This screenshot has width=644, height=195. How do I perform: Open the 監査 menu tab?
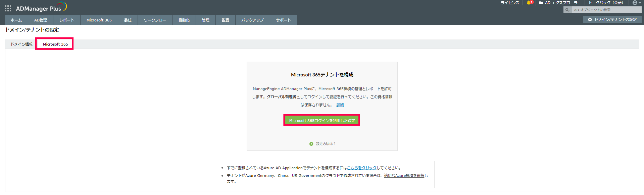[226, 20]
